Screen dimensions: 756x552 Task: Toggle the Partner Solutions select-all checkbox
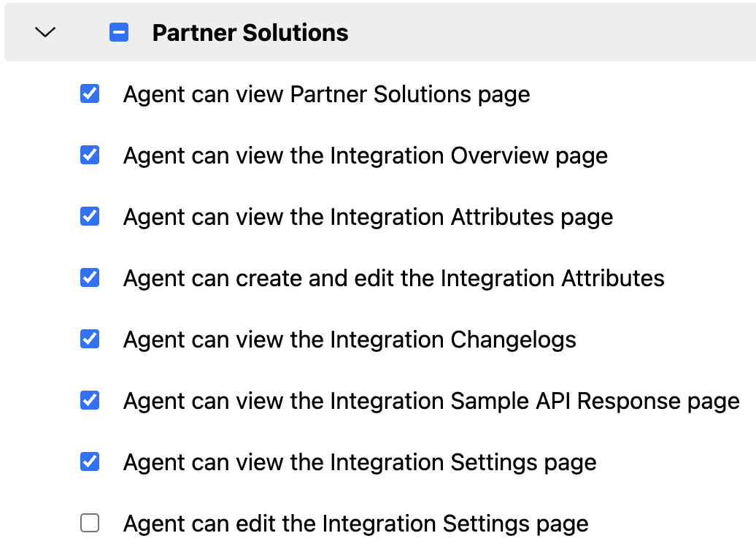point(119,32)
